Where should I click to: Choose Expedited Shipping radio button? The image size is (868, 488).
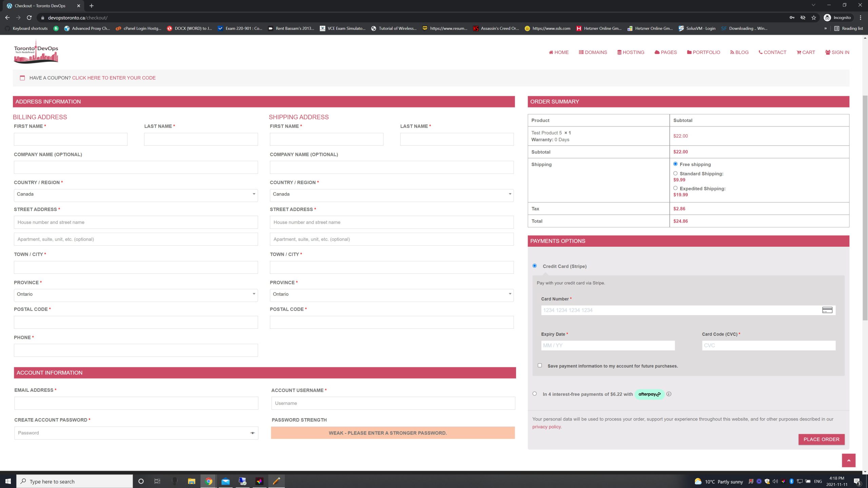tap(675, 188)
